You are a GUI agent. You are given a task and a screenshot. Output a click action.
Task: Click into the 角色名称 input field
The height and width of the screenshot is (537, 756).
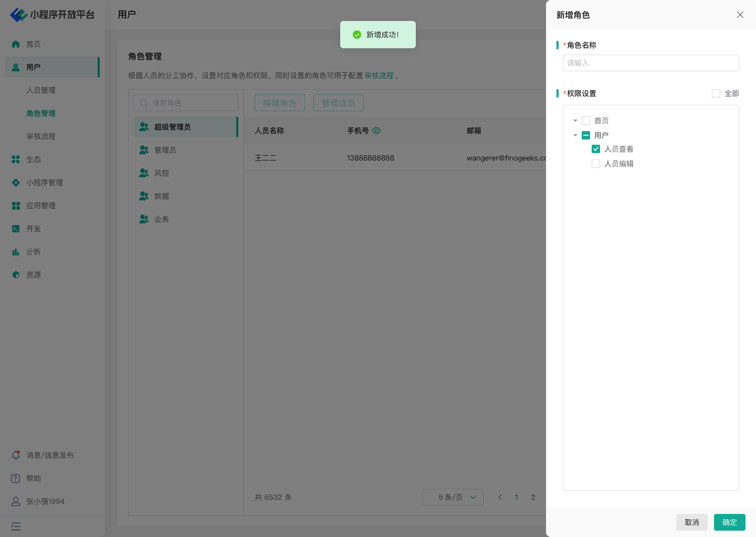pyautogui.click(x=650, y=63)
